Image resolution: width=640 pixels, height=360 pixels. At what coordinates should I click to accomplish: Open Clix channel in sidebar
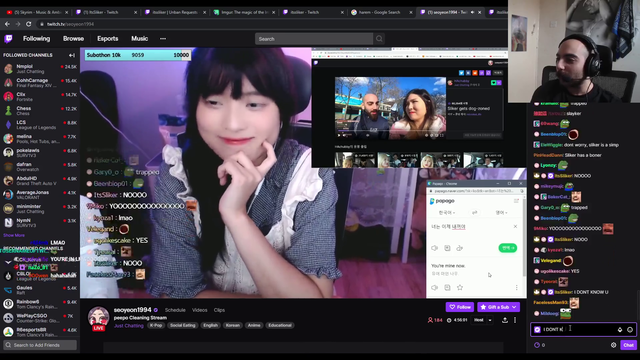pyautogui.click(x=40, y=97)
